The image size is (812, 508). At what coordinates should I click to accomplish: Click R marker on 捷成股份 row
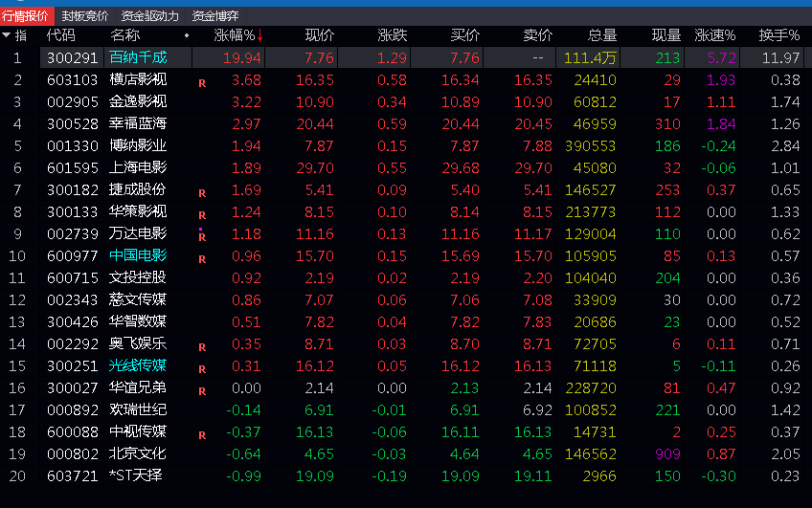click(202, 193)
